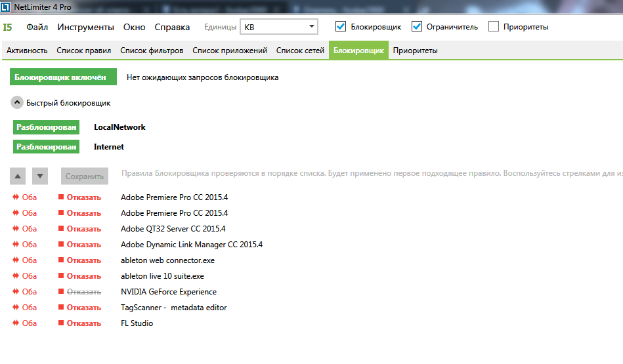
Task: Select FL Studio rule name
Action: click(137, 323)
